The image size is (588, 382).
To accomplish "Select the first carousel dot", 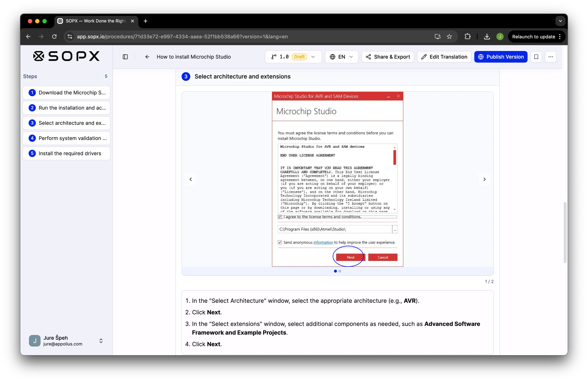I will point(335,271).
